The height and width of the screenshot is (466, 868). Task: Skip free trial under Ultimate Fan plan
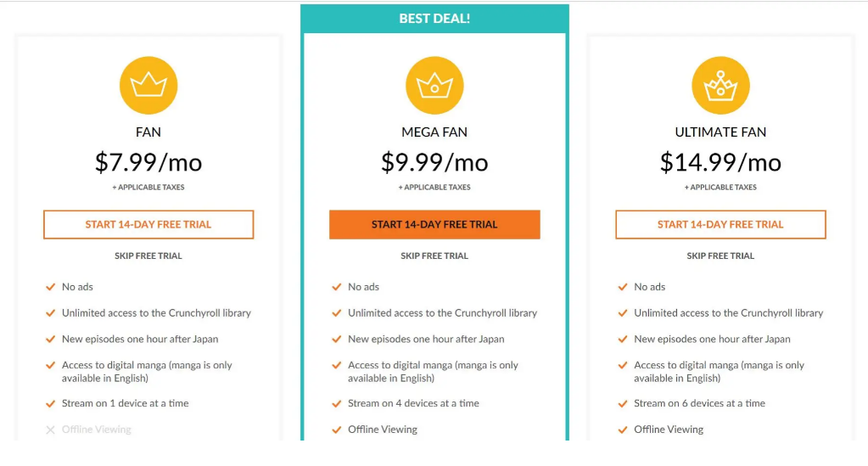(720, 256)
